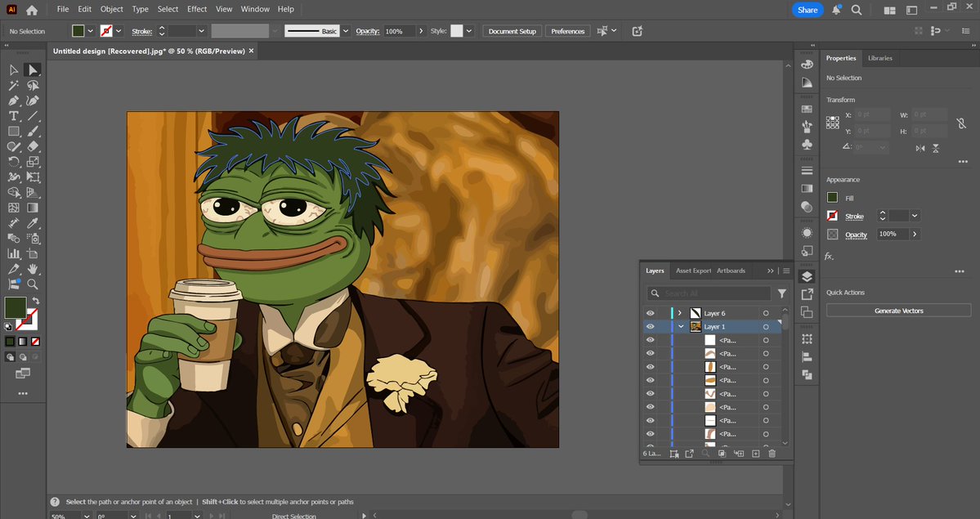
Task: Collapse Layer 1 contents
Action: click(681, 326)
